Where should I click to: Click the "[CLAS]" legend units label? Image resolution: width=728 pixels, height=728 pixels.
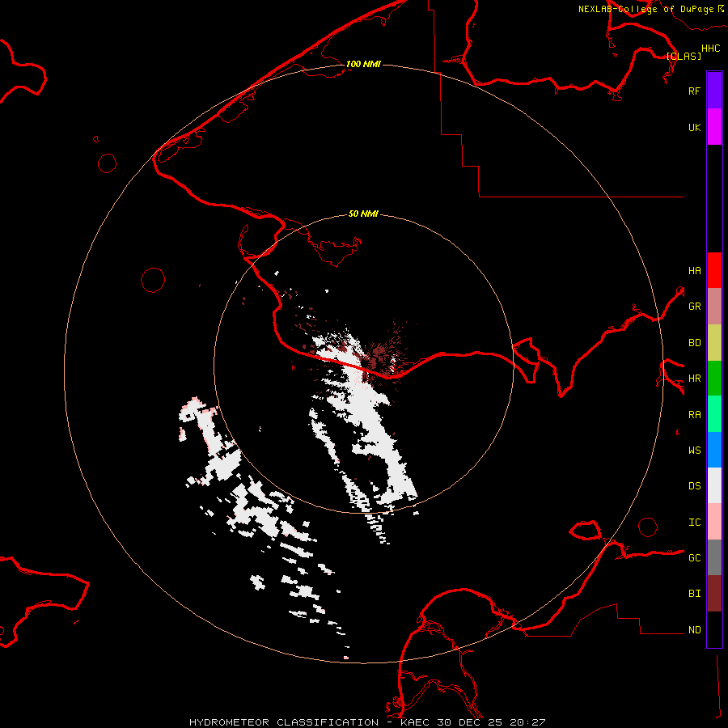point(684,56)
